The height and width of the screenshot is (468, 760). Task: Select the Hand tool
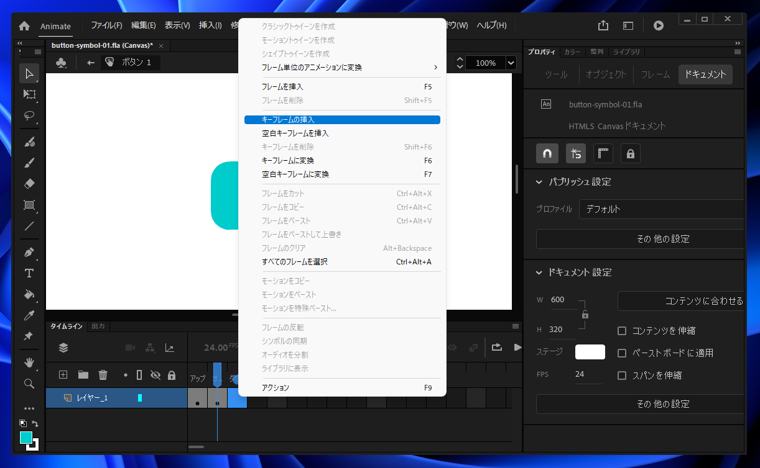pyautogui.click(x=29, y=362)
